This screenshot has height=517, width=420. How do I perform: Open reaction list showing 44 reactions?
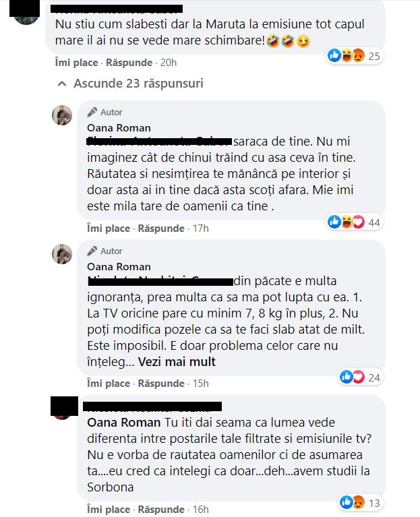click(355, 222)
